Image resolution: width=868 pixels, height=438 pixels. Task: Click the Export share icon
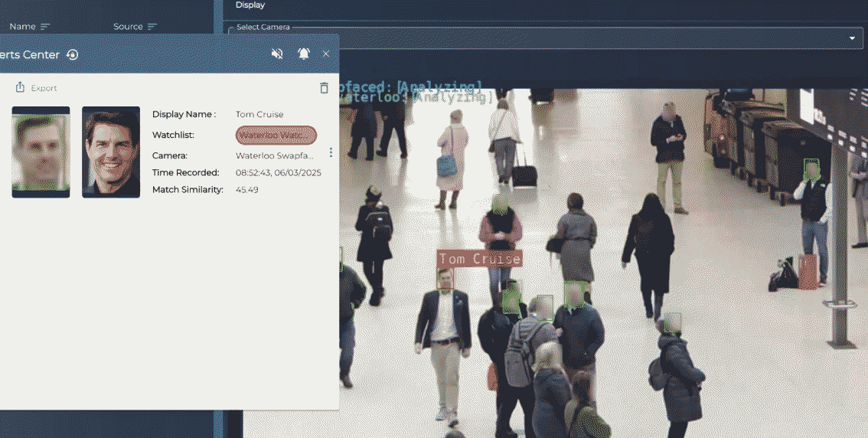point(21,87)
